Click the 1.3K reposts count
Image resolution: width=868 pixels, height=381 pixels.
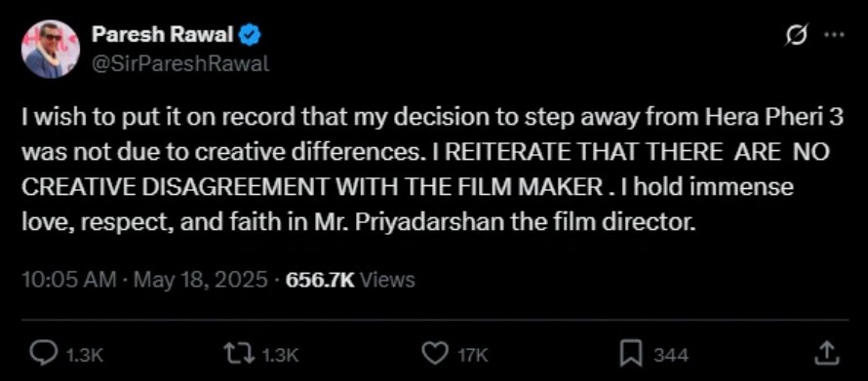(280, 355)
